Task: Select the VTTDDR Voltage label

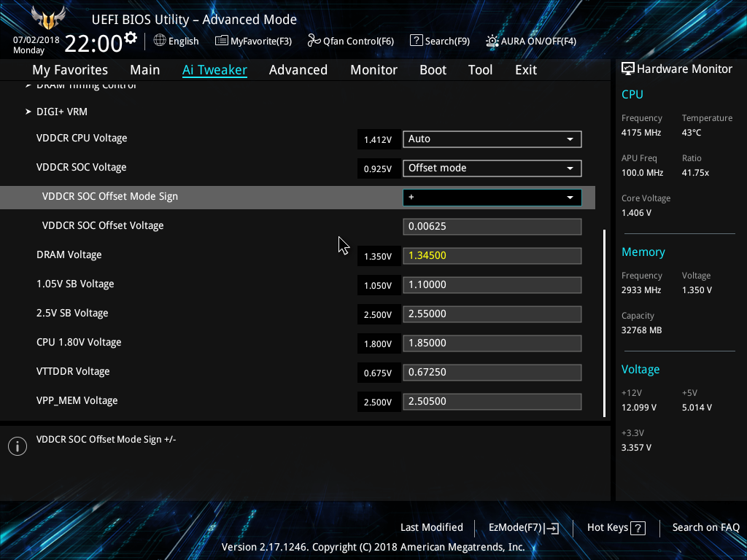Action: (x=73, y=371)
